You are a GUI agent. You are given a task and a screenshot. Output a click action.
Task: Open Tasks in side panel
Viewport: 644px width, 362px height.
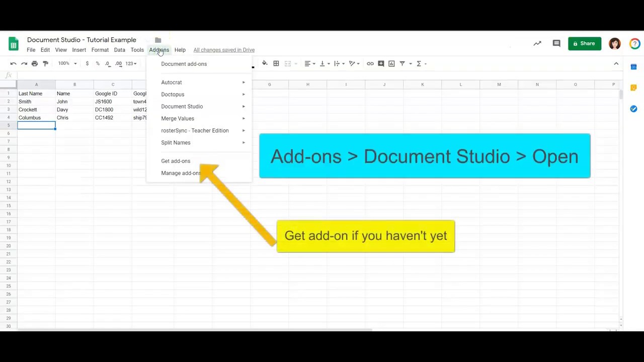point(633,109)
